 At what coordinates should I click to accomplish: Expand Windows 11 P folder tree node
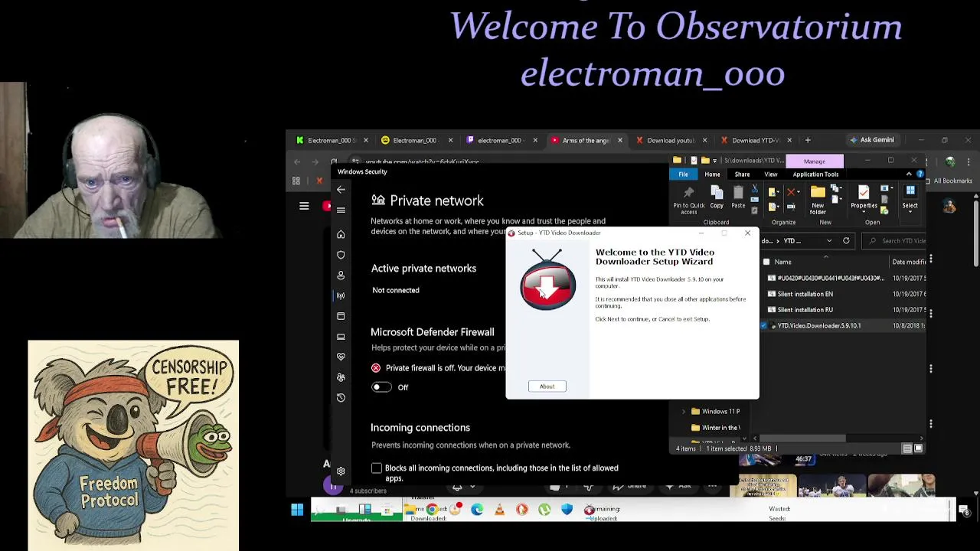pyautogui.click(x=684, y=412)
